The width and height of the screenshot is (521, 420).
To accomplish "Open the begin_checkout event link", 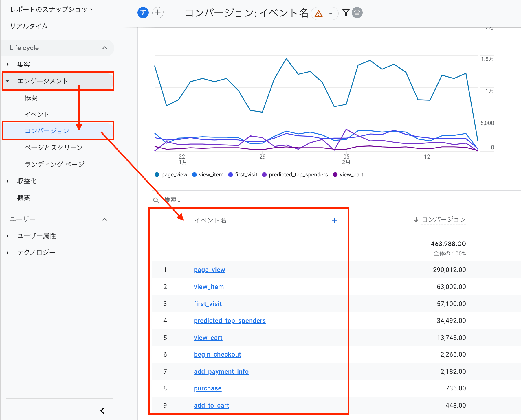I will click(x=217, y=355).
